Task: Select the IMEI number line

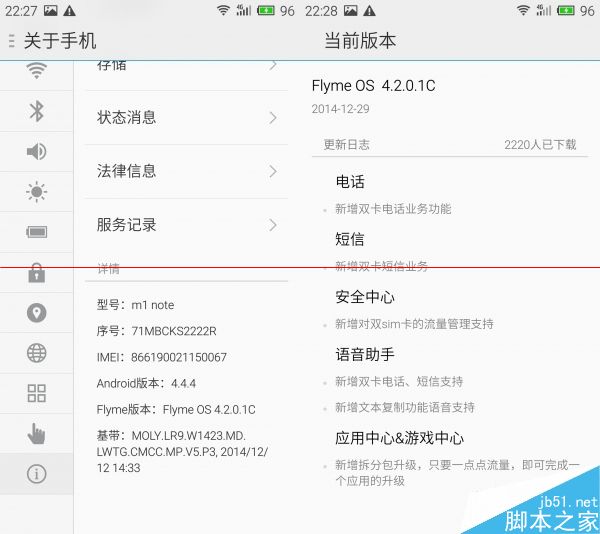Action: 161,357
